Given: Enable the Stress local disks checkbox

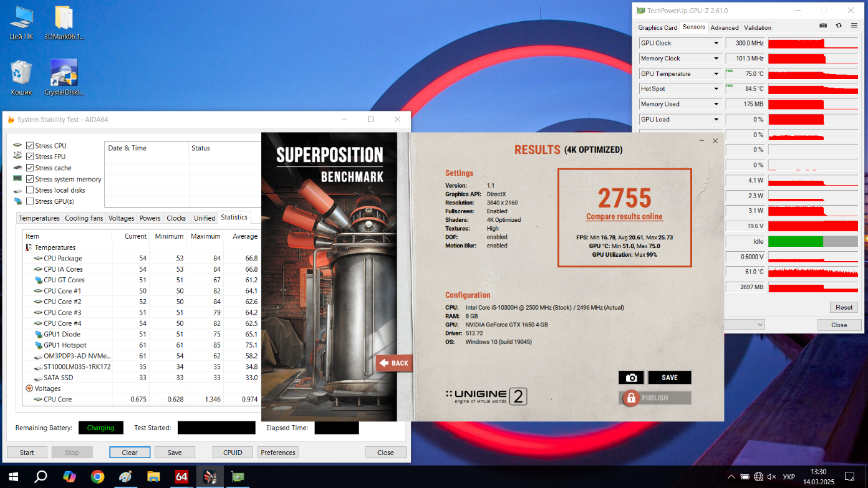Looking at the screenshot, I should 30,190.
